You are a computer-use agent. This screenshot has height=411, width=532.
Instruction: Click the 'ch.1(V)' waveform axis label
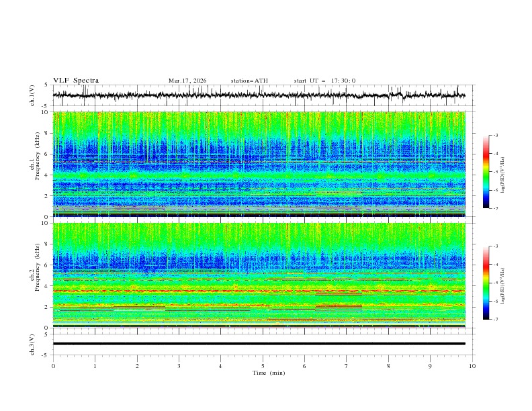coord(32,95)
